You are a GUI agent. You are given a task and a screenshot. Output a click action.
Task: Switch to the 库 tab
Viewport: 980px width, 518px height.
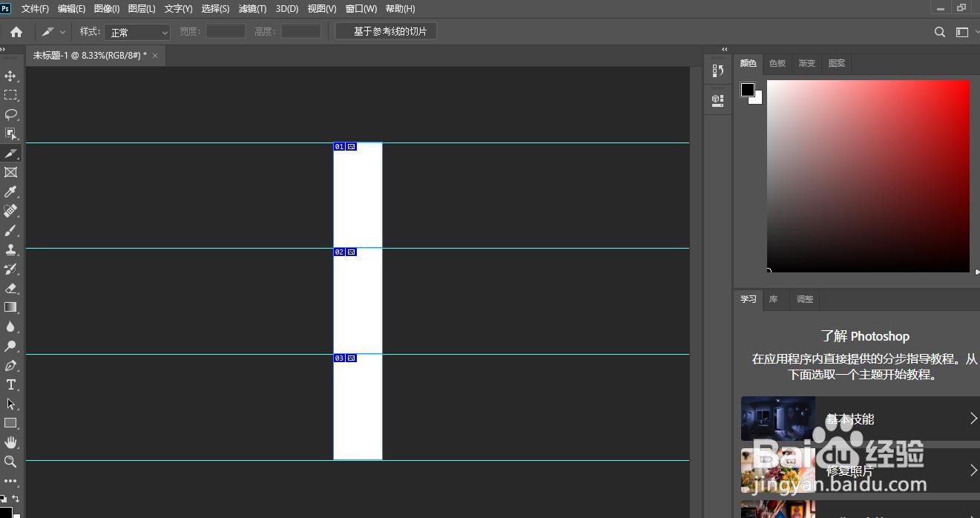click(773, 299)
